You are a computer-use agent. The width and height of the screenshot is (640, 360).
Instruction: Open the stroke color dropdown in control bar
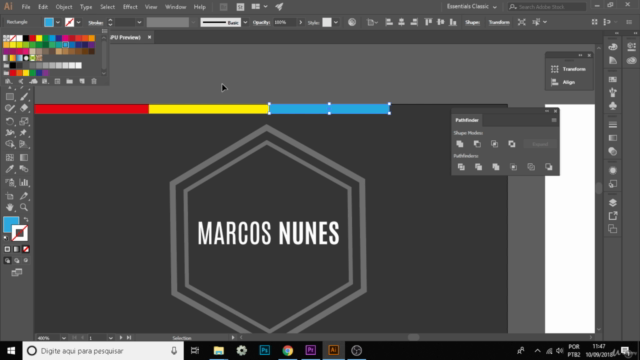pyautogui.click(x=78, y=22)
